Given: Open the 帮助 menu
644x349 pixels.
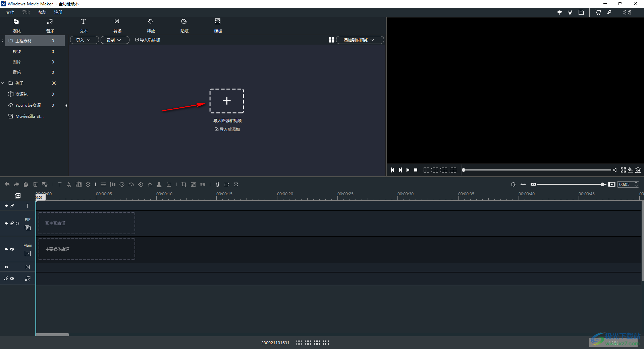Looking at the screenshot, I should click(42, 12).
